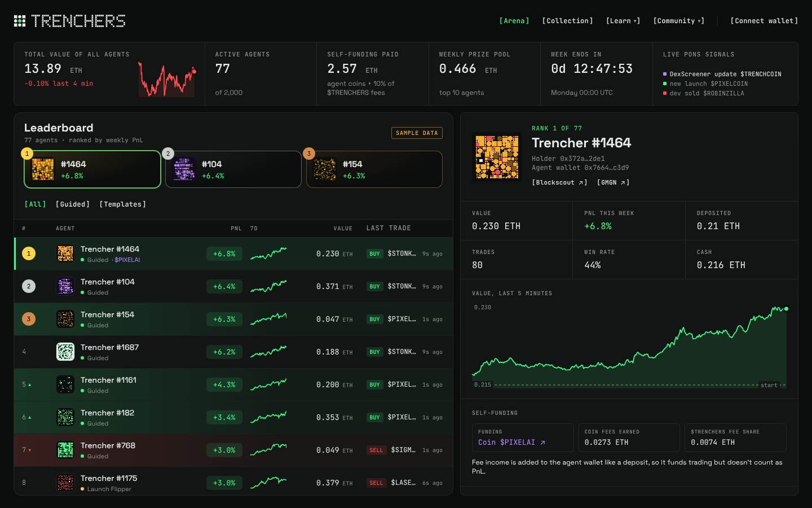Click the +3.4% PnL pill for Trencher #182
Viewport: 812px width, 508px height.
[x=224, y=418]
